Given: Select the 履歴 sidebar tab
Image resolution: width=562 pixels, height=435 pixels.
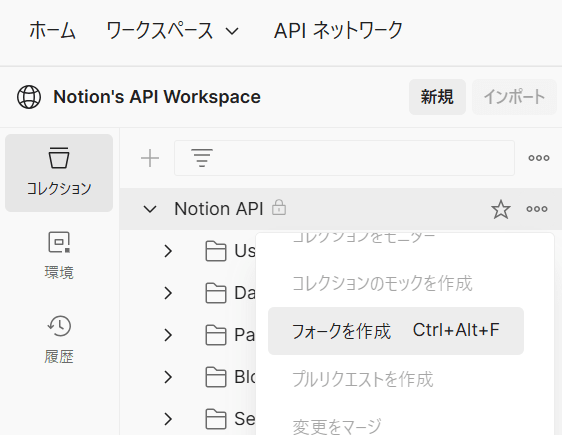Looking at the screenshot, I should (x=59, y=340).
